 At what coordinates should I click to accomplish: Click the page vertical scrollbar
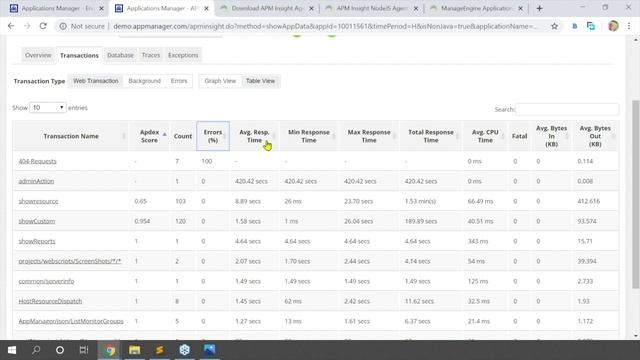pyautogui.click(x=636, y=194)
